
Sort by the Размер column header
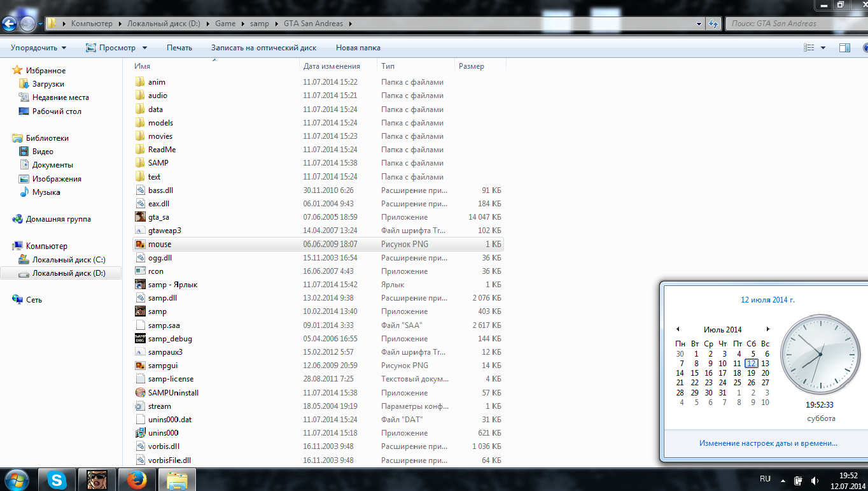coord(480,66)
